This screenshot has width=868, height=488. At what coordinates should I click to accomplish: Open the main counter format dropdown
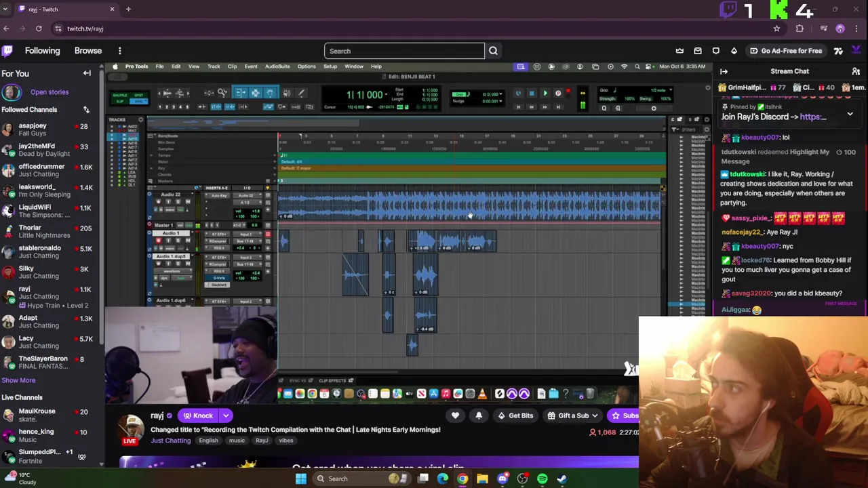coord(386,94)
